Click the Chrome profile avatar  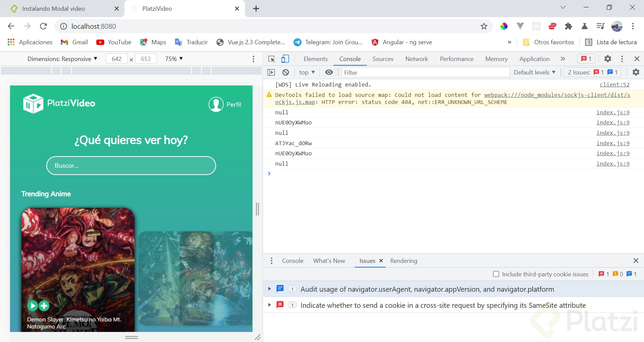click(x=617, y=26)
